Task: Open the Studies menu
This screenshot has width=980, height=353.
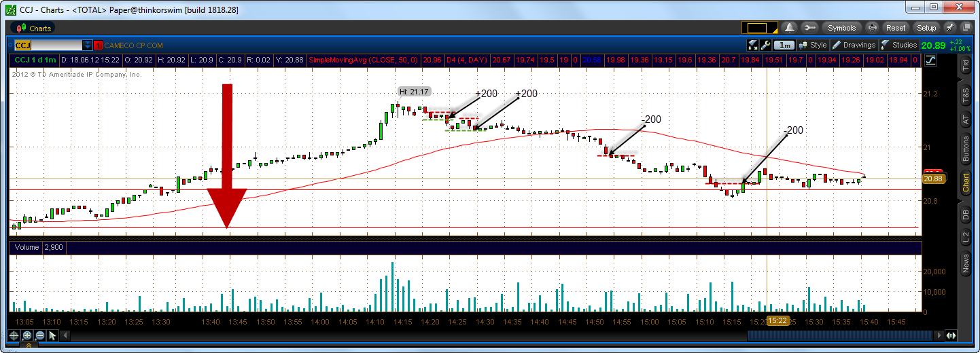Action: coord(898,45)
